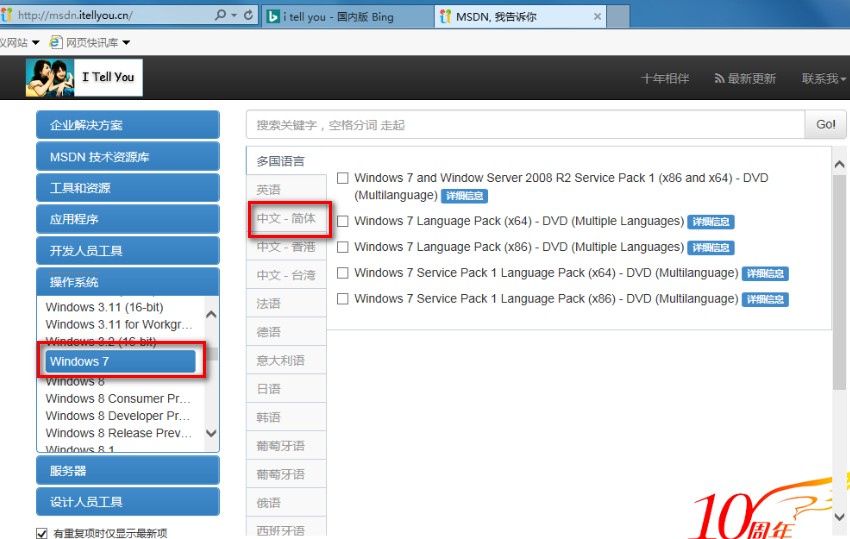The height and width of the screenshot is (539, 850).
Task: Click page scrollbar up arrow
Action: tap(840, 164)
